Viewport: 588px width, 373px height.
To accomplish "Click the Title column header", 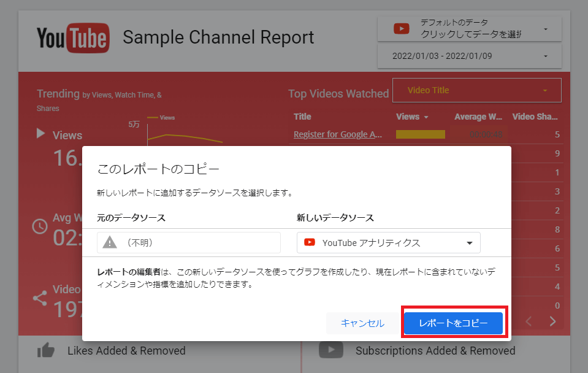I will pyautogui.click(x=302, y=117).
